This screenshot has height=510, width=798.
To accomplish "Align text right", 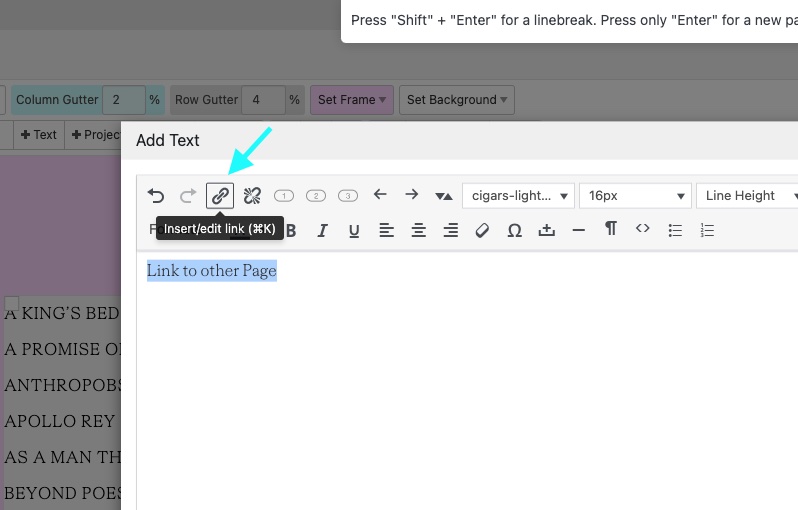I will click(x=450, y=231).
